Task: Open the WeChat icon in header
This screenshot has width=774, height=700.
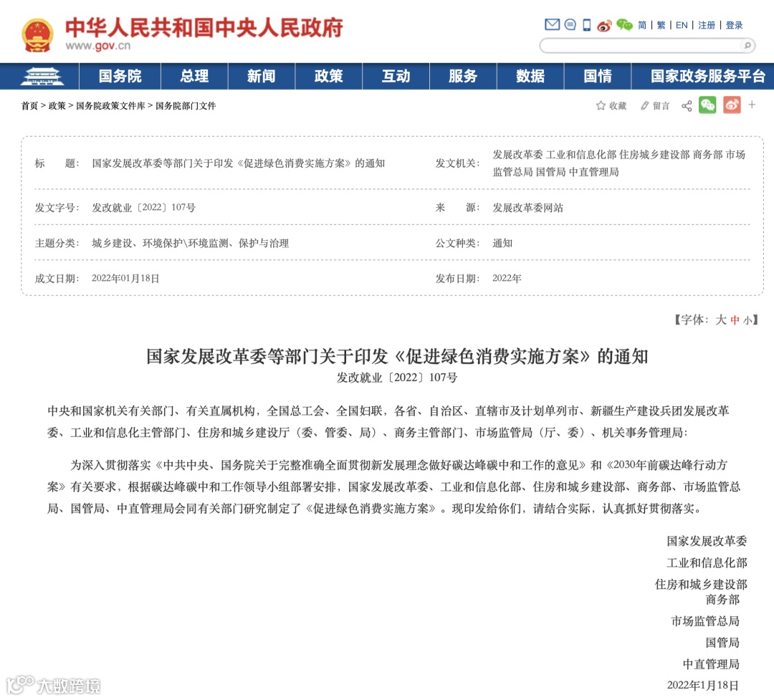Action: (624, 24)
